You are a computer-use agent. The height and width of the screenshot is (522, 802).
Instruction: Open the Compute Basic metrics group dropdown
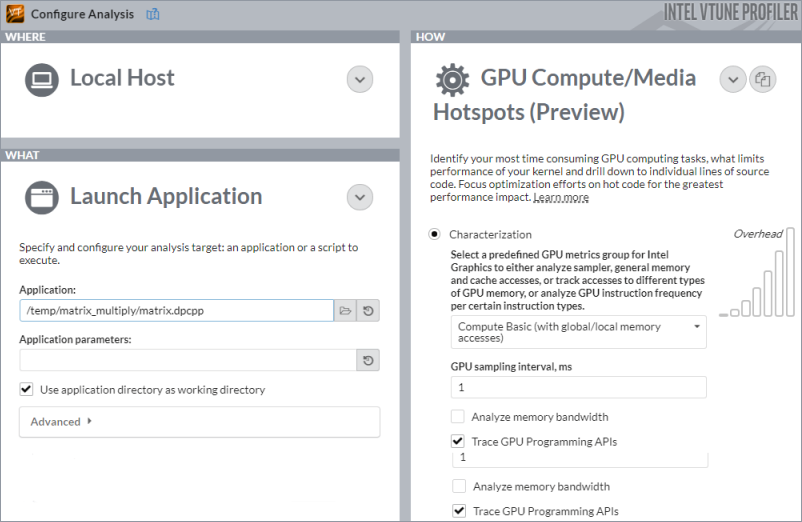coord(578,332)
